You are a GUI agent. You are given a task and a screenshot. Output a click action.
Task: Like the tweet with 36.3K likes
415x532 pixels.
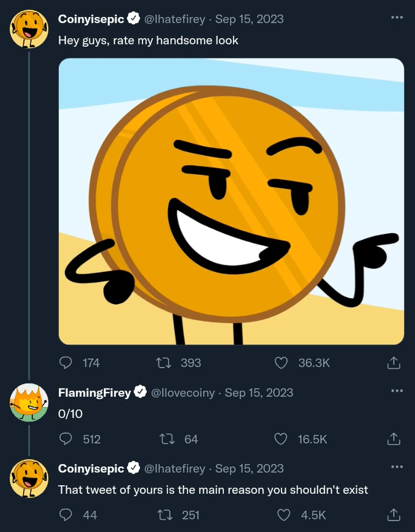pyautogui.click(x=281, y=363)
